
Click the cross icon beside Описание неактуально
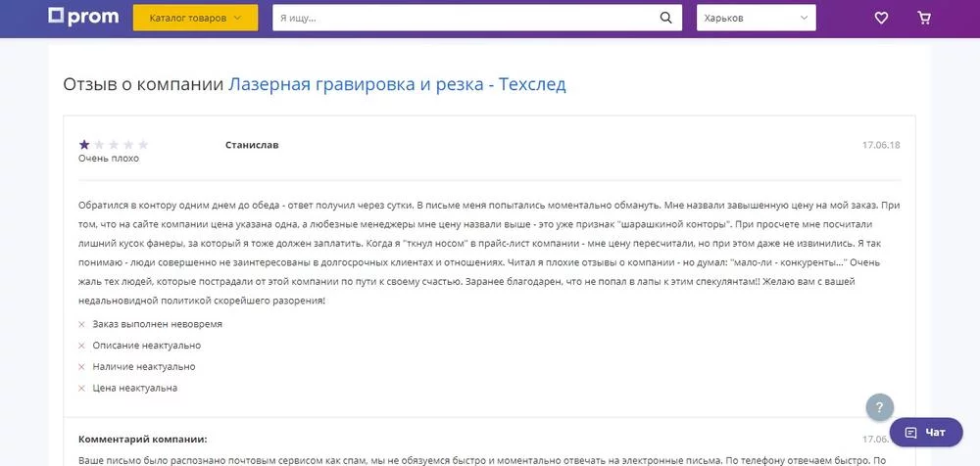tap(81, 346)
